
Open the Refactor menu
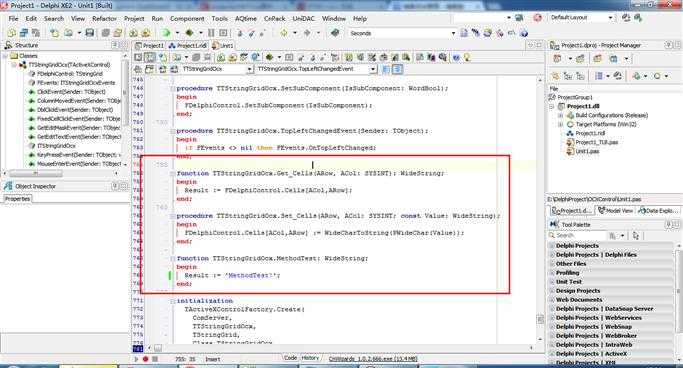coord(105,19)
